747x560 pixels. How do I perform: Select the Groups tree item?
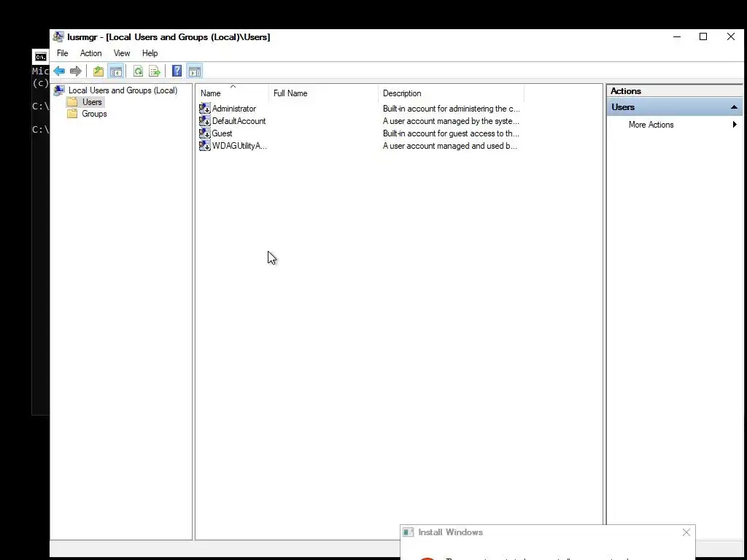(94, 114)
